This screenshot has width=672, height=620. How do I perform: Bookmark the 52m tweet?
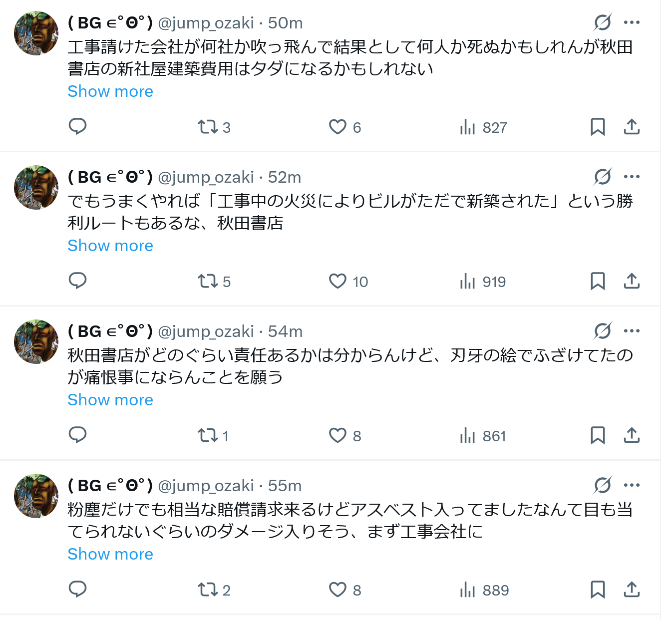[x=597, y=281]
